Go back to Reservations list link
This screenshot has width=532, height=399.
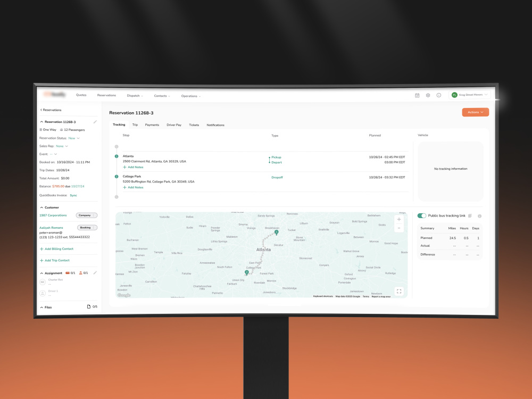coord(51,110)
